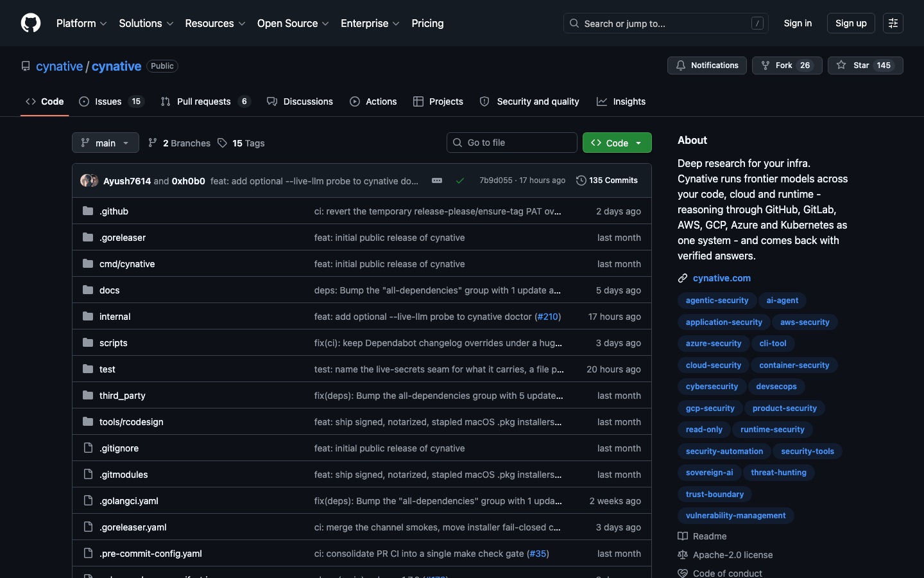Open the scripts folder
The image size is (924, 578).
(x=113, y=343)
